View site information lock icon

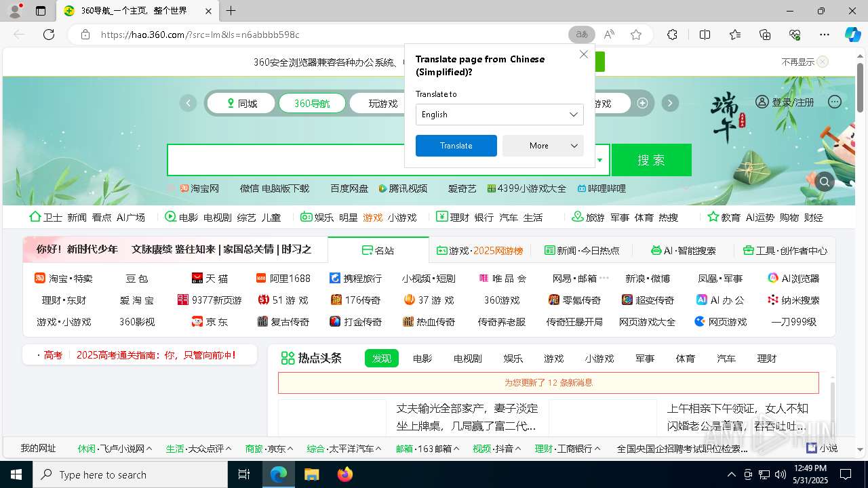point(85,35)
